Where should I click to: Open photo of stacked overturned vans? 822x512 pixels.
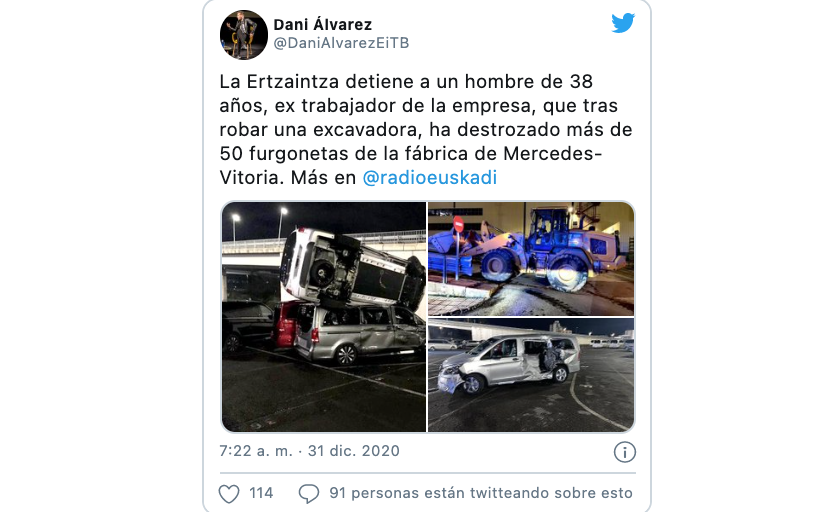pos(323,317)
